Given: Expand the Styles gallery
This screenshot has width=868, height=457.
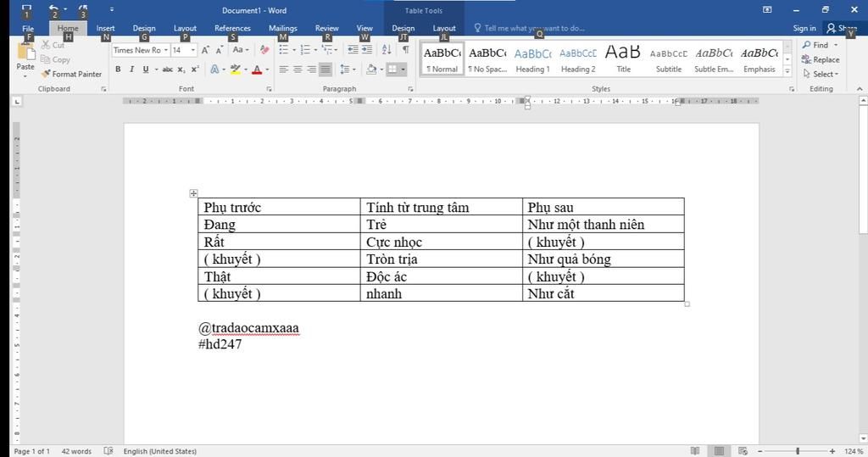Looking at the screenshot, I should point(787,71).
